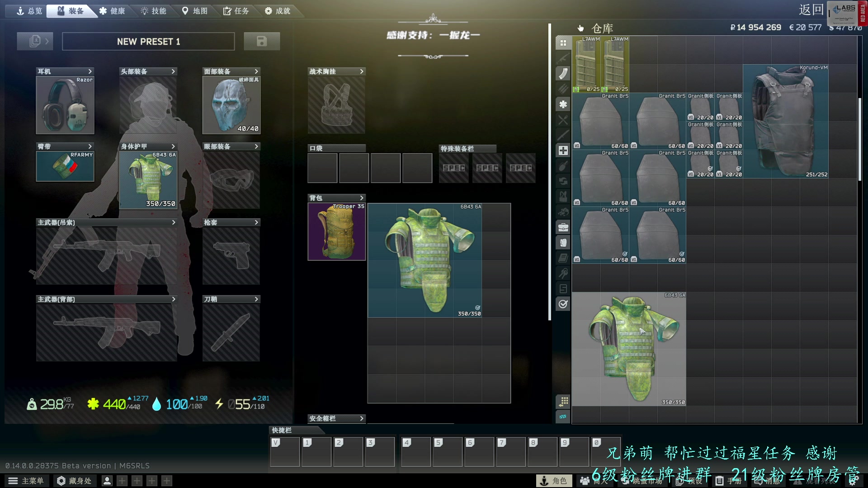
Task: Show all items in stash filter
Action: [x=563, y=43]
